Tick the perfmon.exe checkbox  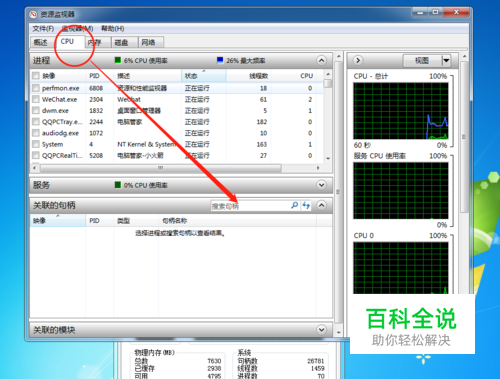[36, 88]
